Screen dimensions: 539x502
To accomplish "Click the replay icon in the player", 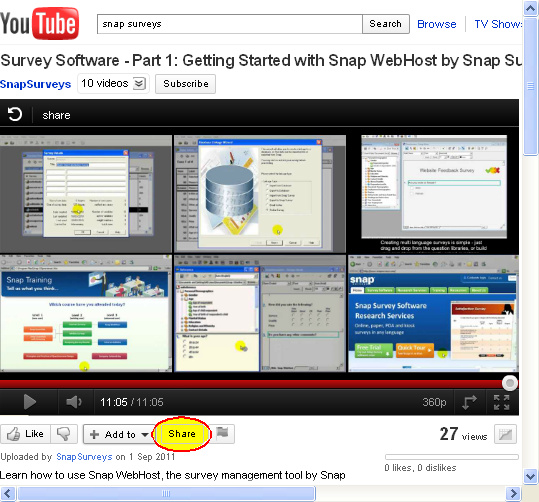I will coord(15,114).
